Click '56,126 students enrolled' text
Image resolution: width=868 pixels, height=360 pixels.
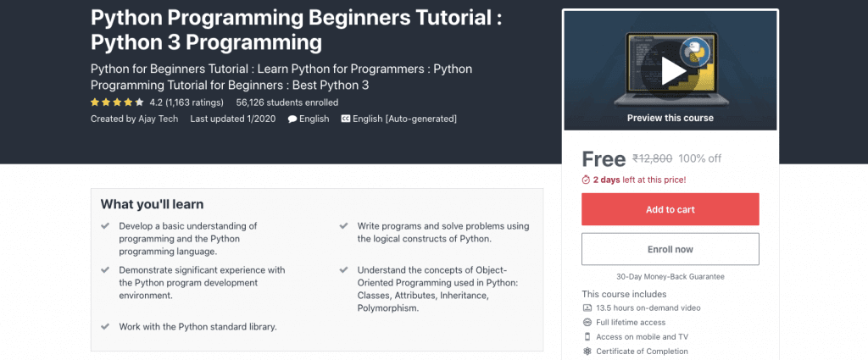(x=287, y=102)
